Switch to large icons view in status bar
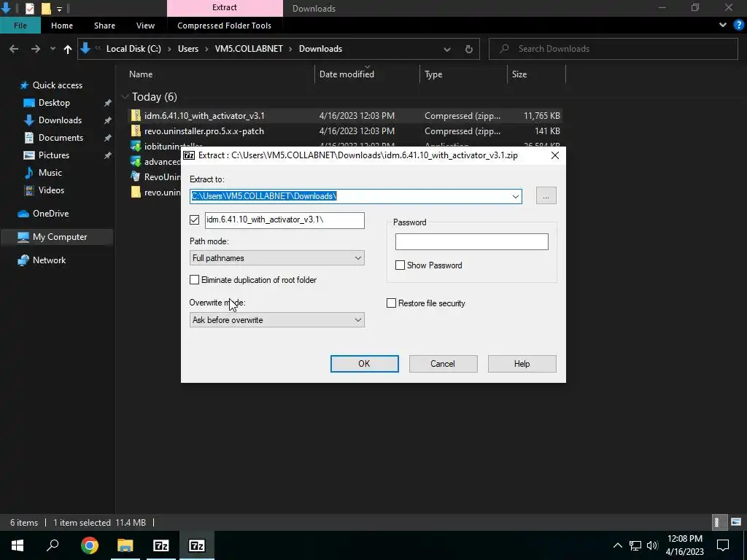Screen dimensions: 747x560 (x=736, y=522)
